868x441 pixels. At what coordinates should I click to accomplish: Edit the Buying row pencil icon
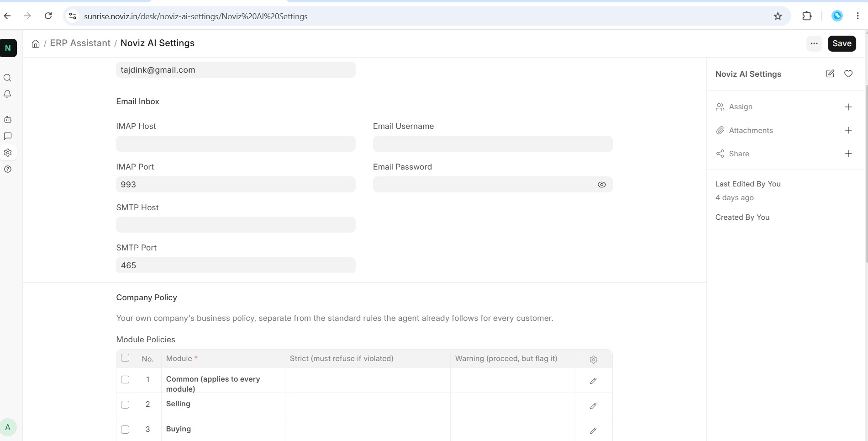click(x=593, y=430)
